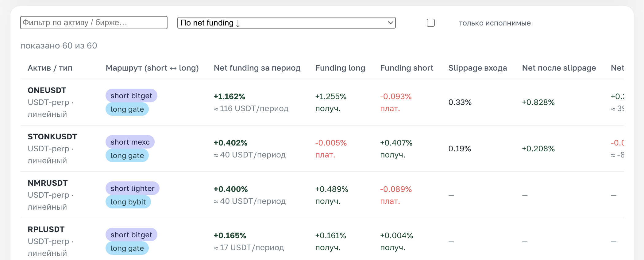Screen dimensions: 644x260
Task: Open the STONKUSDT asset row
Action: coord(322,149)
